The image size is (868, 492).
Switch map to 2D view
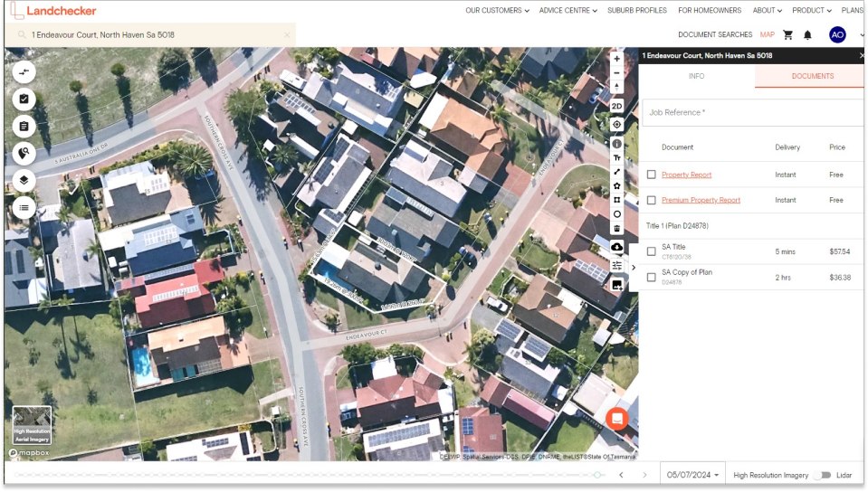(x=616, y=106)
